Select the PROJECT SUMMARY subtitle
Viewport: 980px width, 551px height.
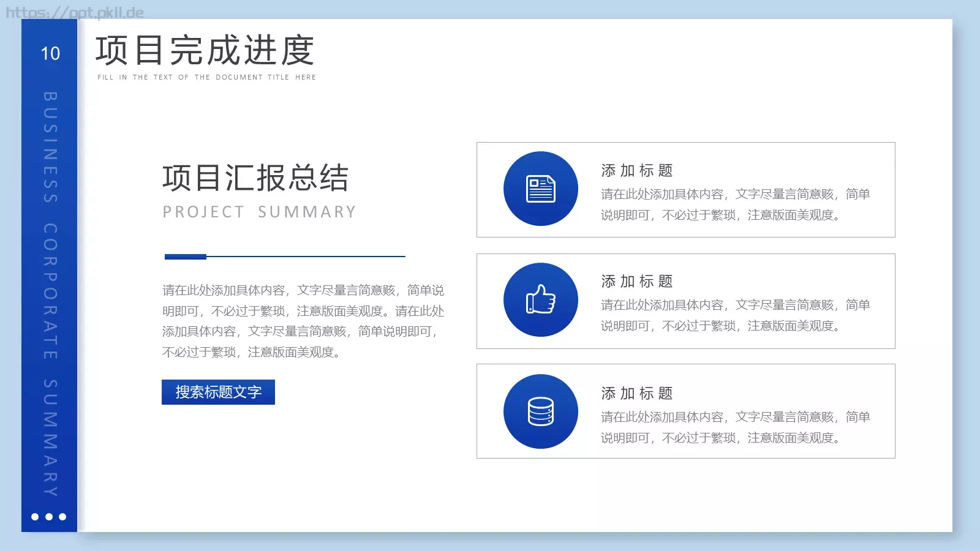click(259, 212)
